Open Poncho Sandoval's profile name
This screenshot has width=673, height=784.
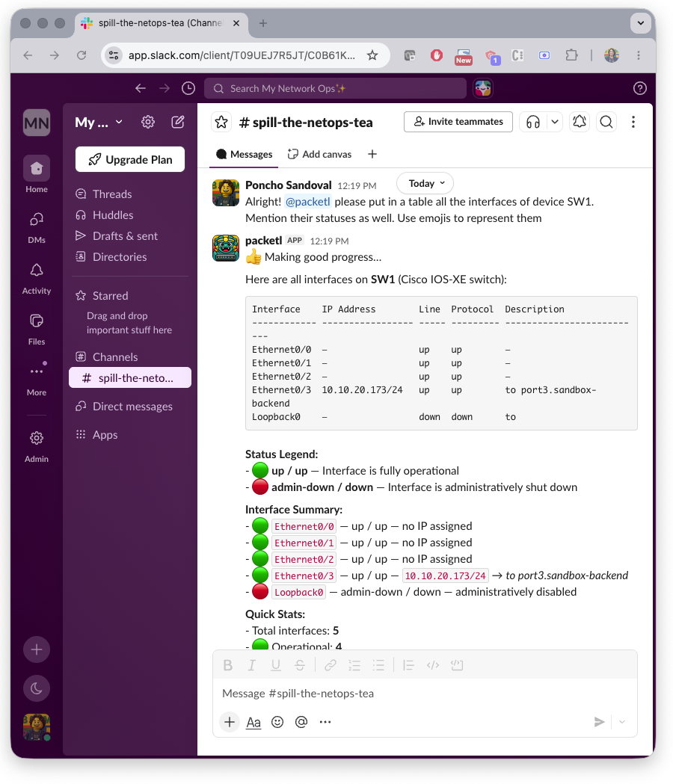pos(288,185)
